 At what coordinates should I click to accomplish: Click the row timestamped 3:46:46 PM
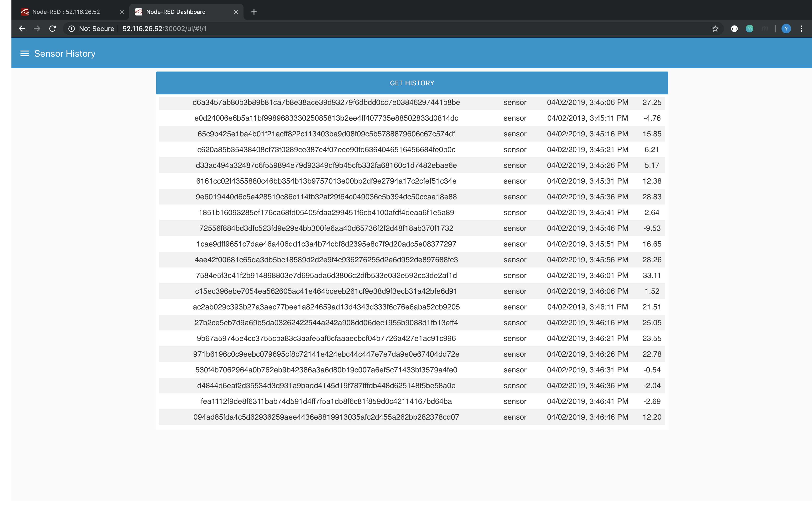(587, 417)
